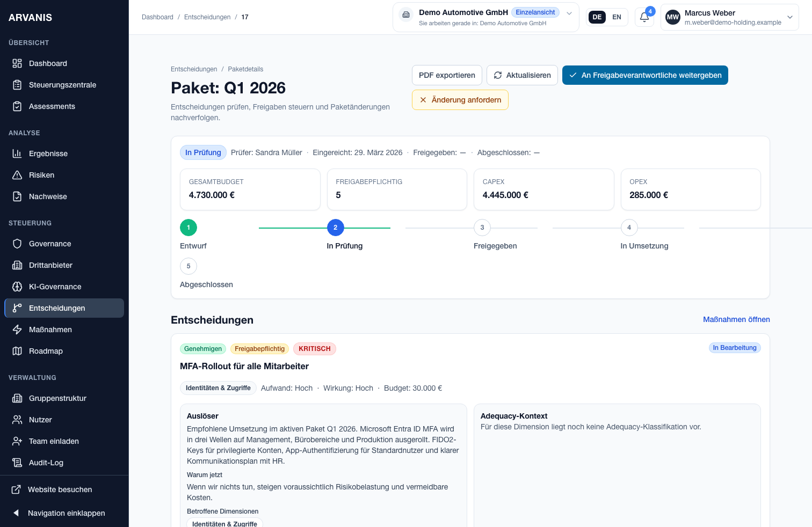812x527 pixels.
Task: Click the Website besuchen external link icon
Action: pos(17,489)
